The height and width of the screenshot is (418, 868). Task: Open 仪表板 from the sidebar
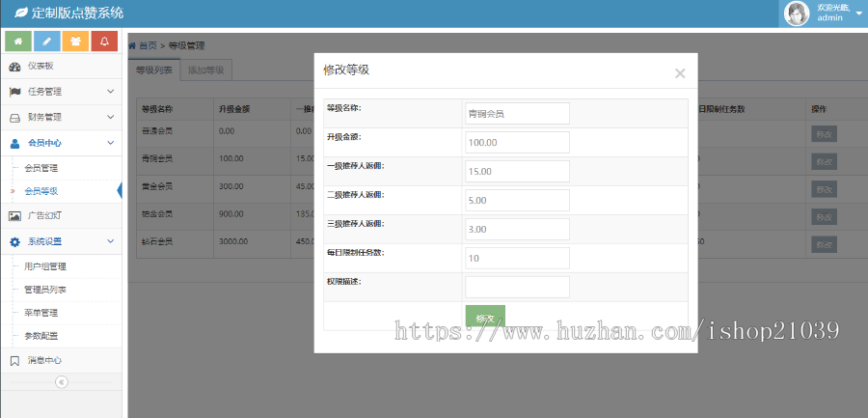(61, 67)
